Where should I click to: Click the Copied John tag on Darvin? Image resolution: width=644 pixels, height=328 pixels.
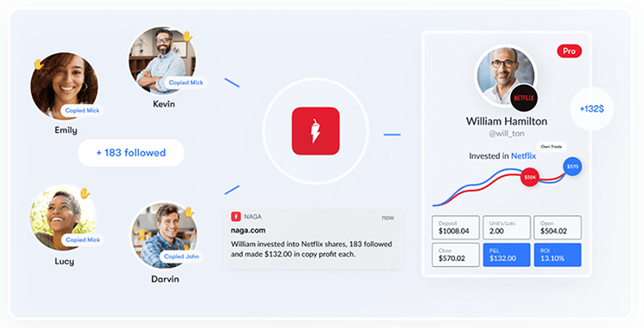[181, 256]
